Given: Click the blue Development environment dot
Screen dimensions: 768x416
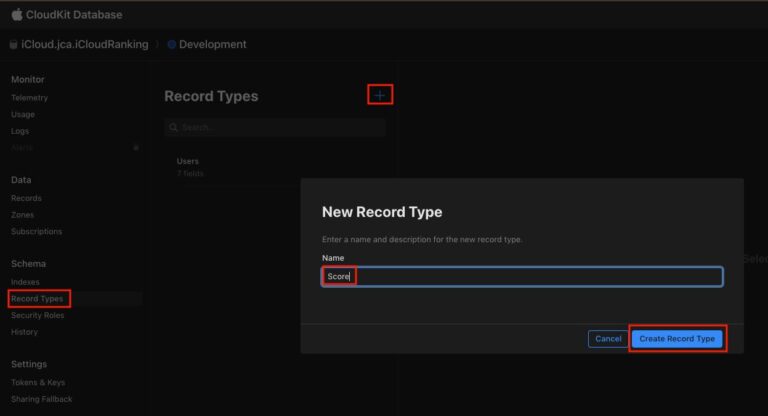Looking at the screenshot, I should [171, 45].
